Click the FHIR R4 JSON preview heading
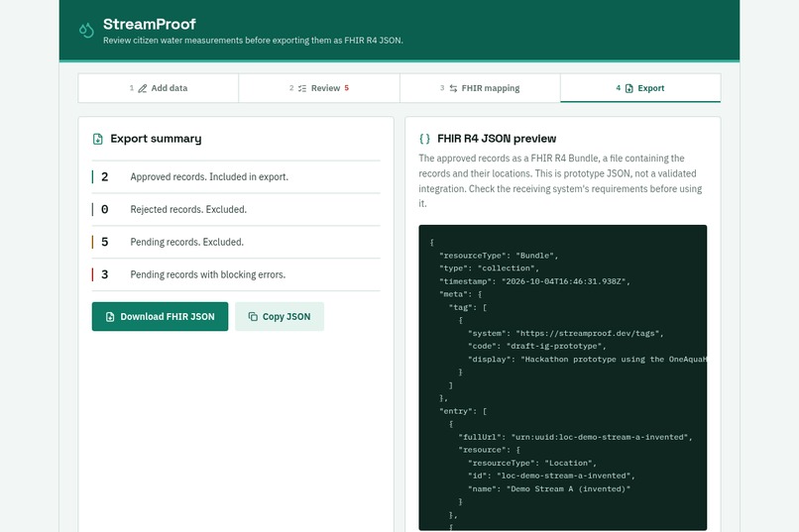 pyautogui.click(x=497, y=139)
